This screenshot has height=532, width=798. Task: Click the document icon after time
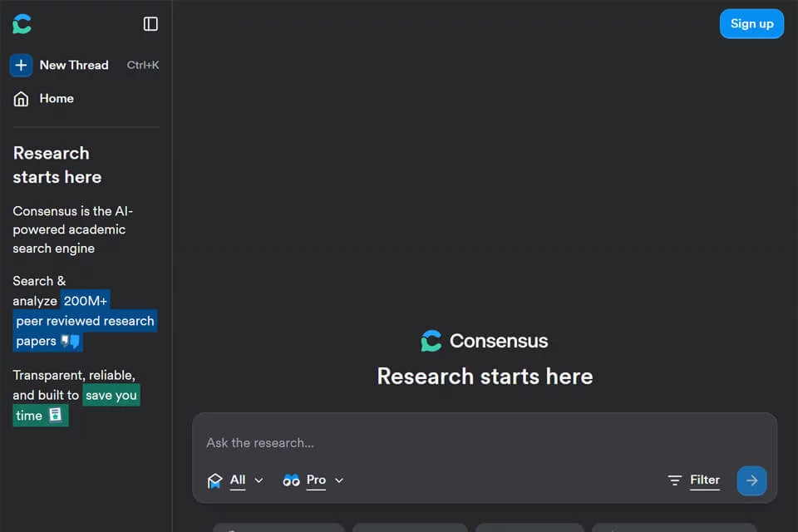tap(55, 415)
